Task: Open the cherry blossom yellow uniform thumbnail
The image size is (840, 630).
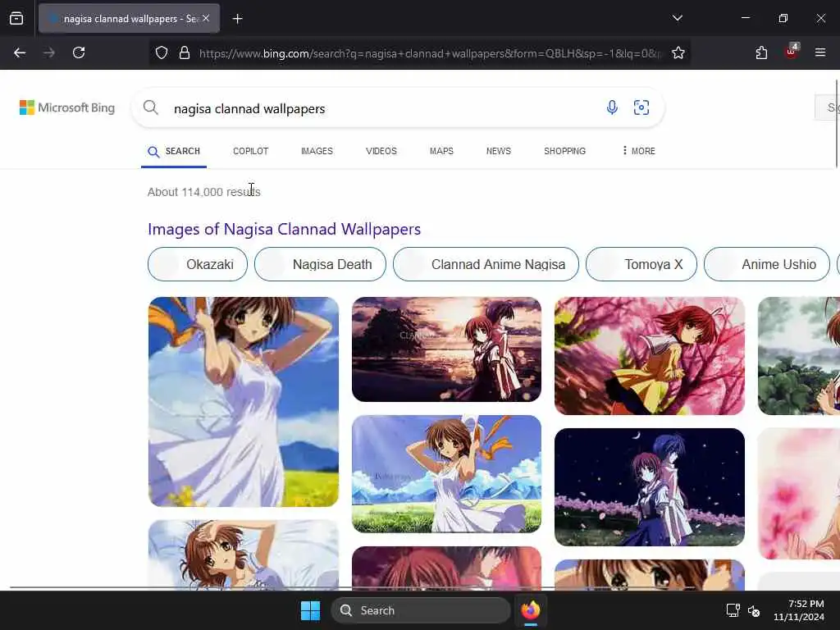Action: 650,356
